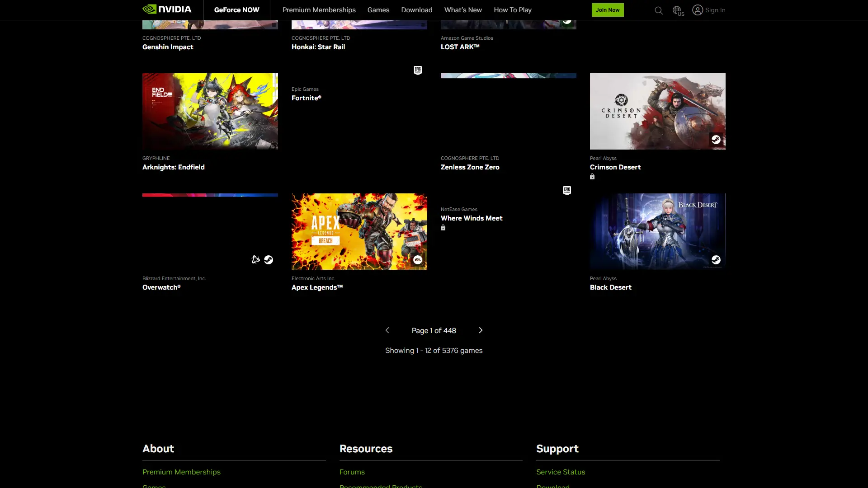Click the NVIDIA logo
The height and width of the screenshot is (488, 868).
click(167, 9)
